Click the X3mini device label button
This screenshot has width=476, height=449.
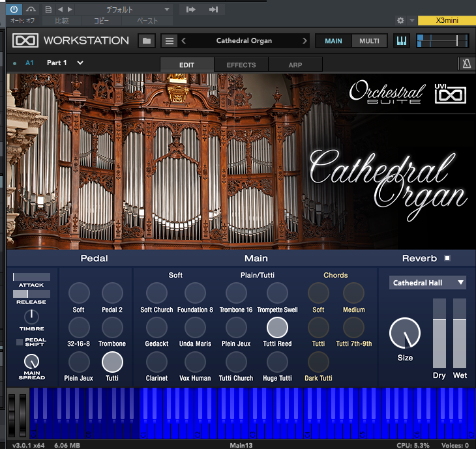click(447, 20)
